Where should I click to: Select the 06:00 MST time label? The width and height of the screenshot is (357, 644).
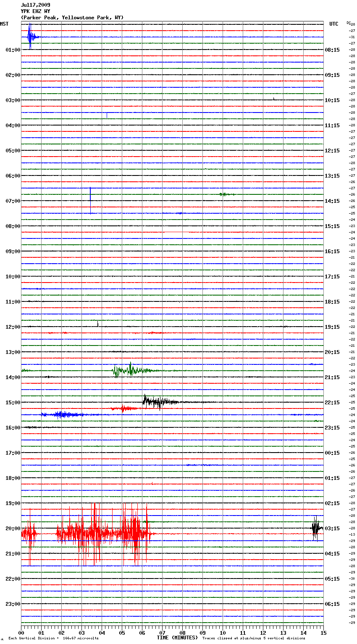pos(13,176)
